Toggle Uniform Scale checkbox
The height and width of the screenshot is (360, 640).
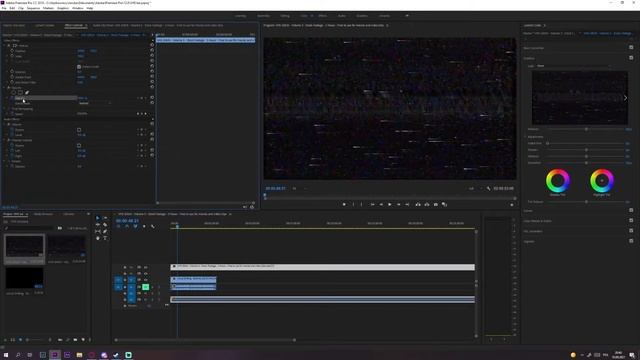[x=79, y=67]
